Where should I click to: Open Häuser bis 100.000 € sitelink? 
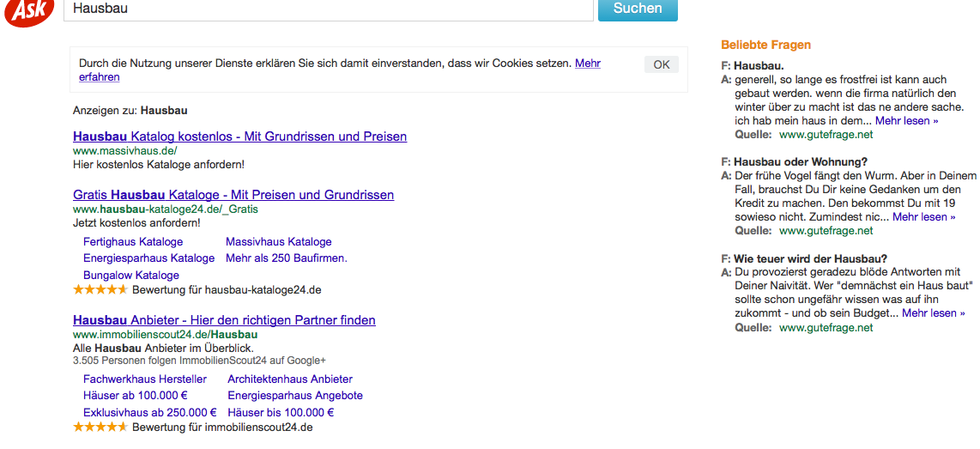click(281, 412)
